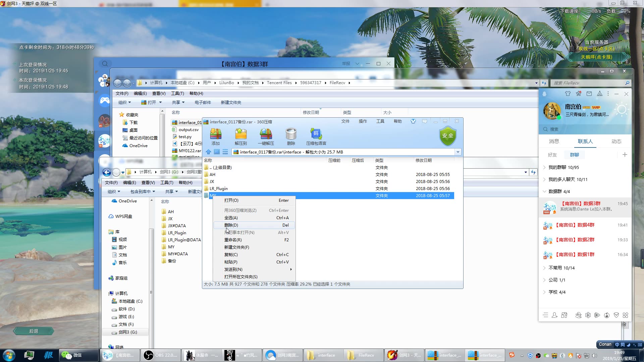Switch to the 消息 tab in QQ
The height and width of the screenshot is (362, 644).
coord(554,141)
